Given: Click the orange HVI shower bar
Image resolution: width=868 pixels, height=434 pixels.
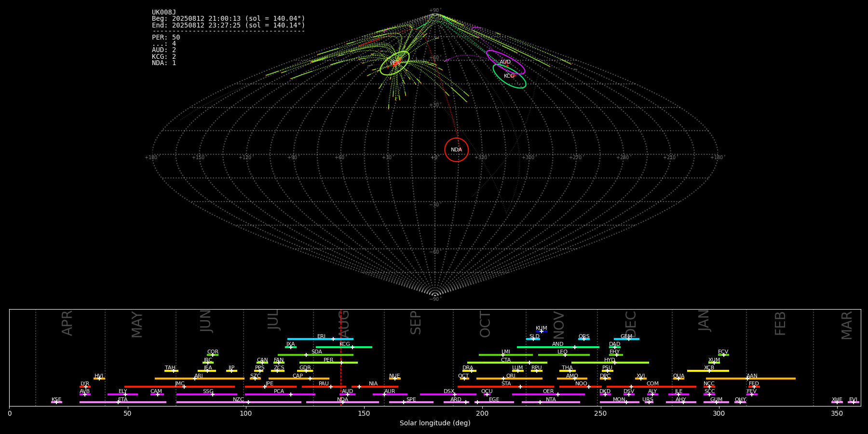Looking at the screenshot, I should tap(99, 379).
